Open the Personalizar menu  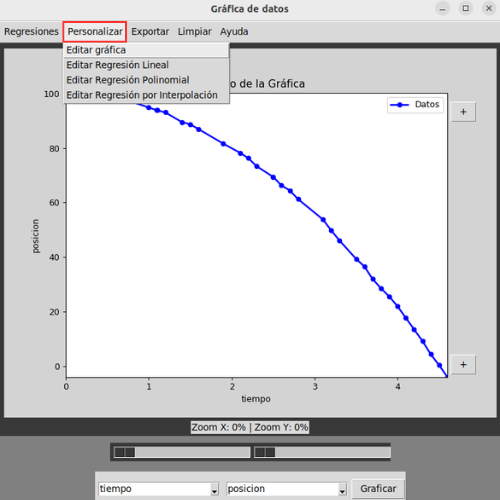(95, 32)
